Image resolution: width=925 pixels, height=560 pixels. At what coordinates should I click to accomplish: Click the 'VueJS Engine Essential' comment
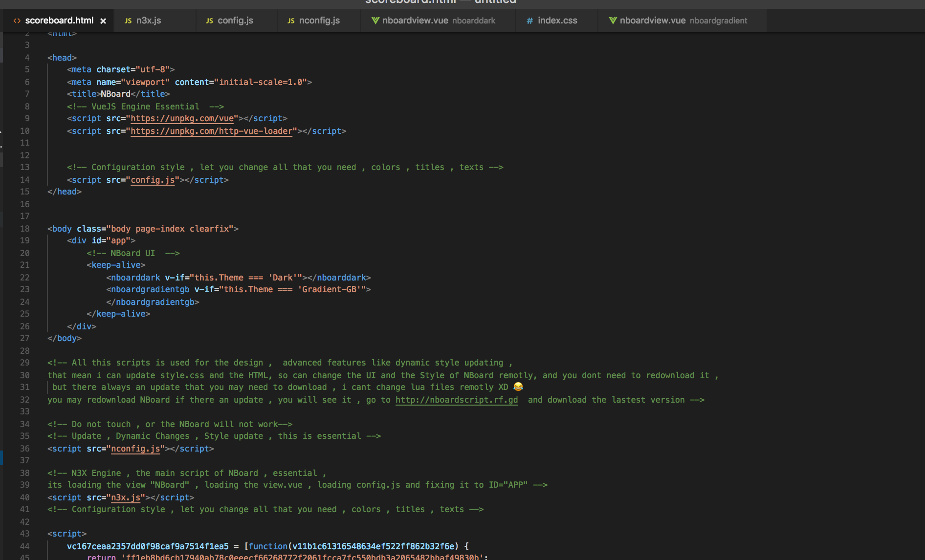tap(145, 107)
